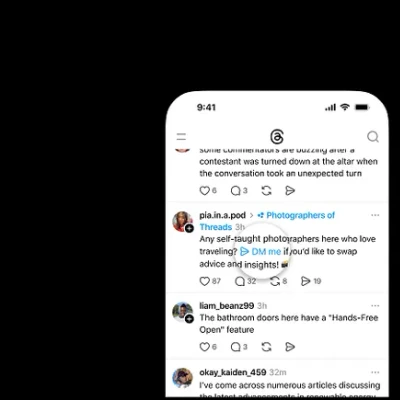Viewport: 400px width, 400px height.
Task: Like liam_beanz99's bathroom doors post
Action: 204,347
